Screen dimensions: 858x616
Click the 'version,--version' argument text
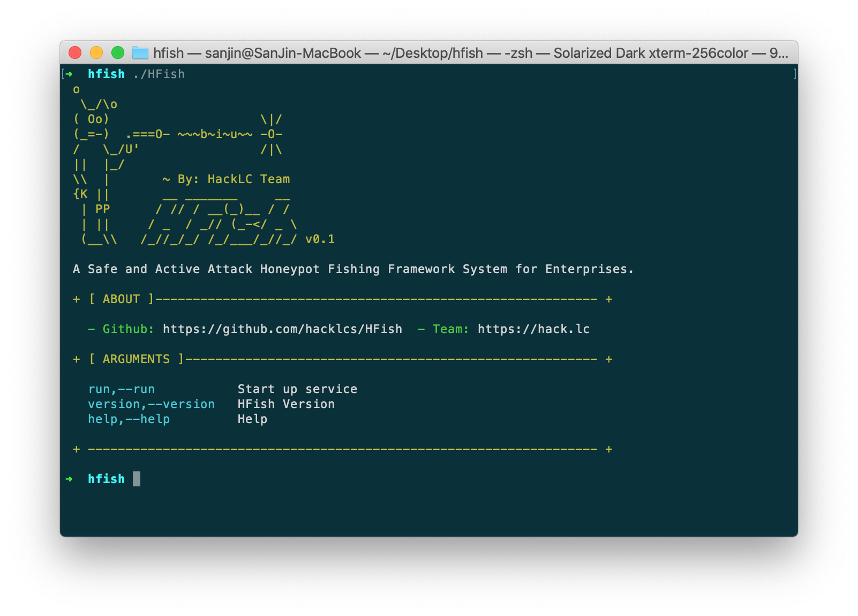pos(152,404)
